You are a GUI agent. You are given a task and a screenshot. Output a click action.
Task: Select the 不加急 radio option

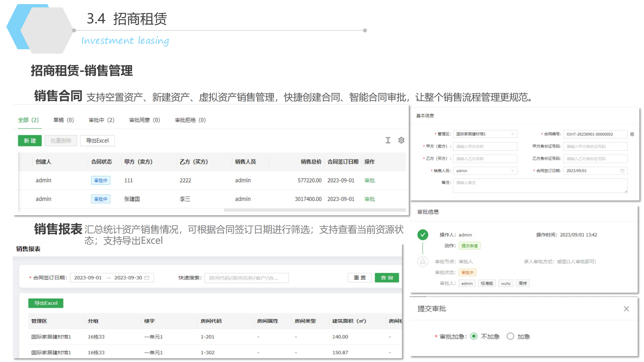pos(474,336)
